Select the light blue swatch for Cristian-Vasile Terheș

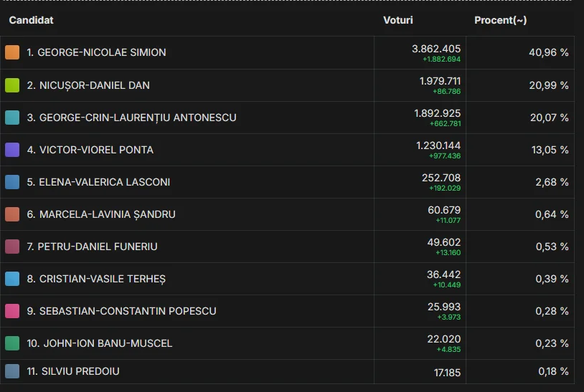[12, 279]
